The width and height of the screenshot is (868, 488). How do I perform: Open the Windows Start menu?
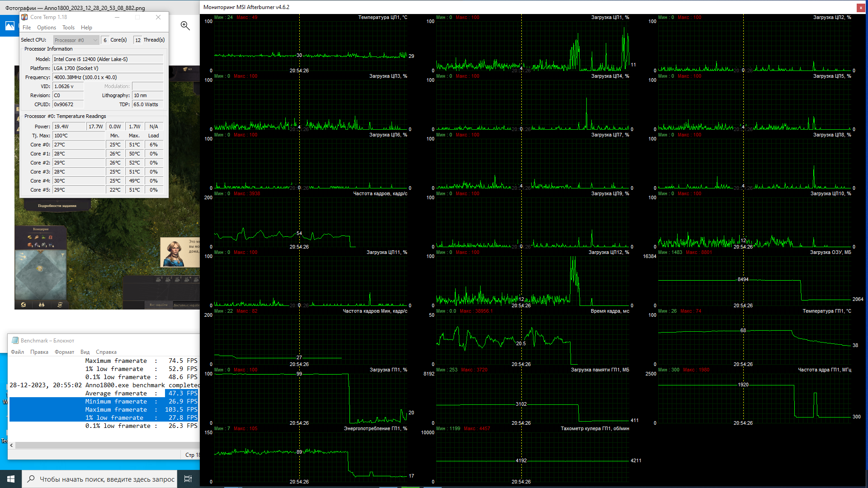click(x=11, y=479)
